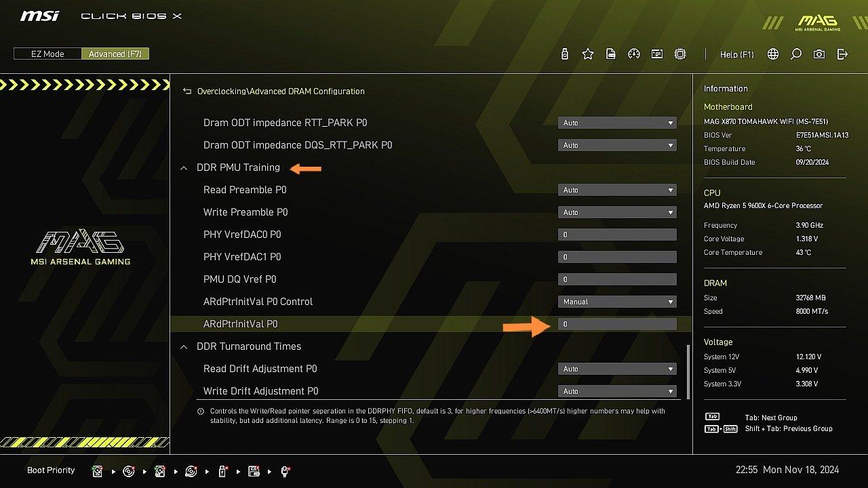Select the Read Preamble P0 label
The height and width of the screenshot is (488, 868).
245,190
